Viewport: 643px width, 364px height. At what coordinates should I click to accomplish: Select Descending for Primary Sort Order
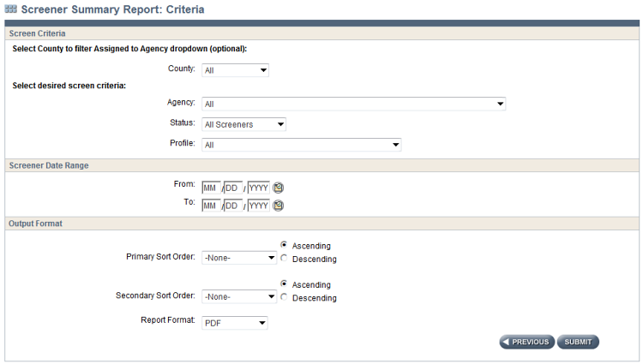[x=284, y=259]
